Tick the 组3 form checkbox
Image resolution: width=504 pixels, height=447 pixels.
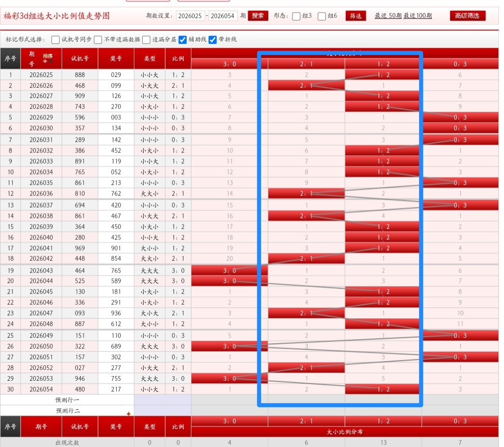click(296, 16)
